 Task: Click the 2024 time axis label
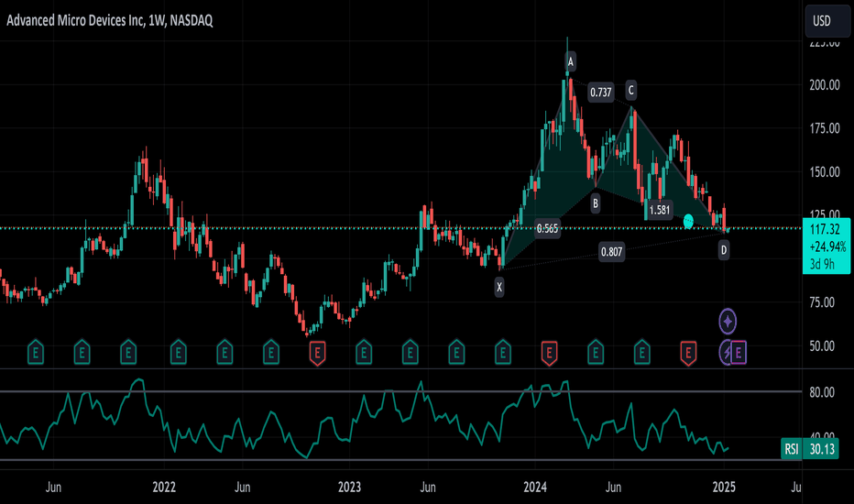pos(535,487)
